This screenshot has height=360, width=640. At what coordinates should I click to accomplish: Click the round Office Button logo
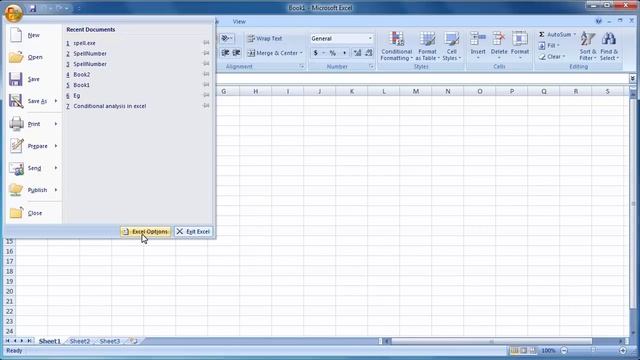click(x=13, y=13)
